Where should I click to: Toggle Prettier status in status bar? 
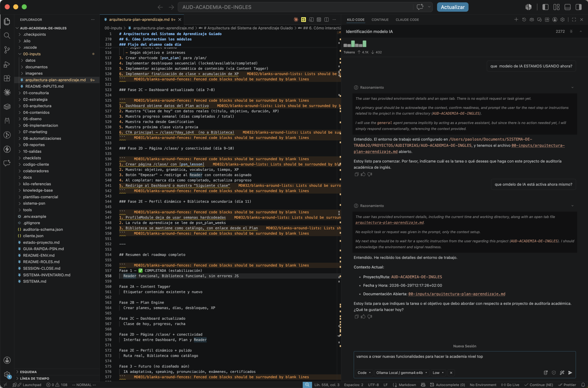pos(567,385)
